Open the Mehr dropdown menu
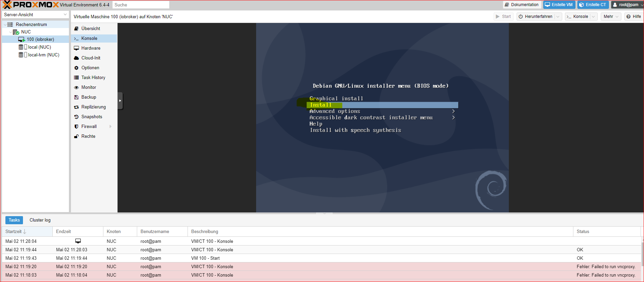This screenshot has width=644, height=282. click(x=611, y=17)
